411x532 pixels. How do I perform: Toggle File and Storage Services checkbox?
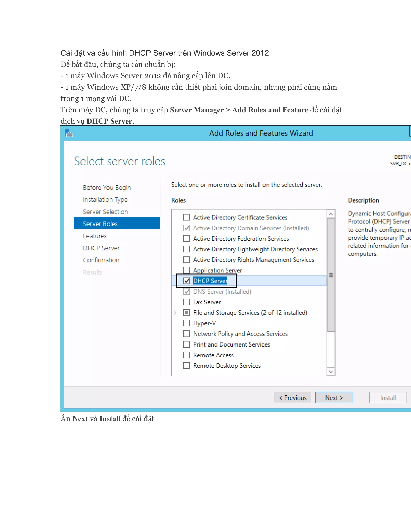[x=186, y=313]
